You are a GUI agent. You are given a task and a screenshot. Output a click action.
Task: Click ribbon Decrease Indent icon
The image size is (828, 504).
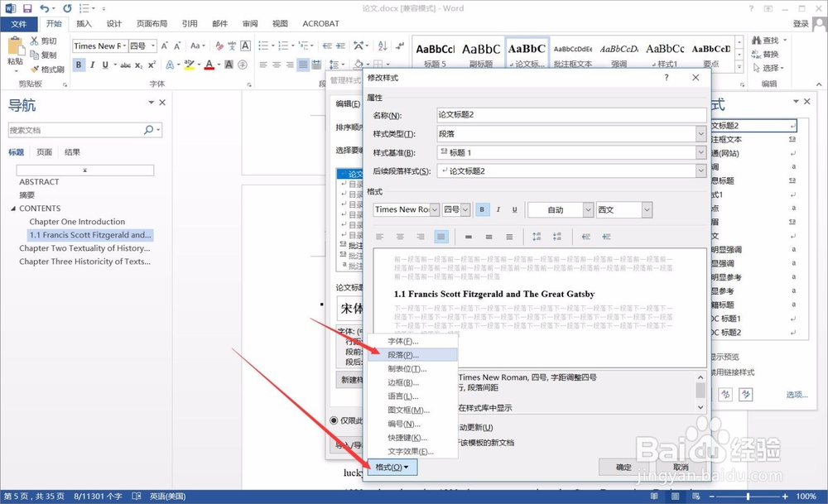pyautogui.click(x=327, y=46)
